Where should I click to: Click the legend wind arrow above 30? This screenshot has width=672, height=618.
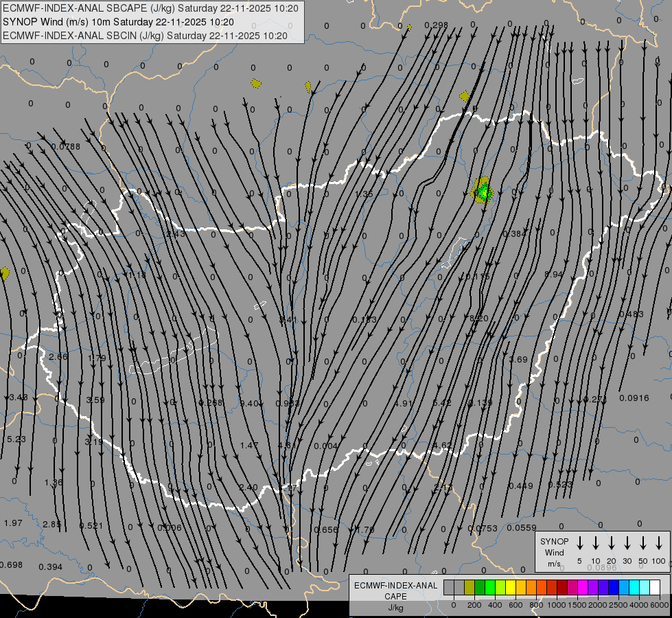point(627,543)
